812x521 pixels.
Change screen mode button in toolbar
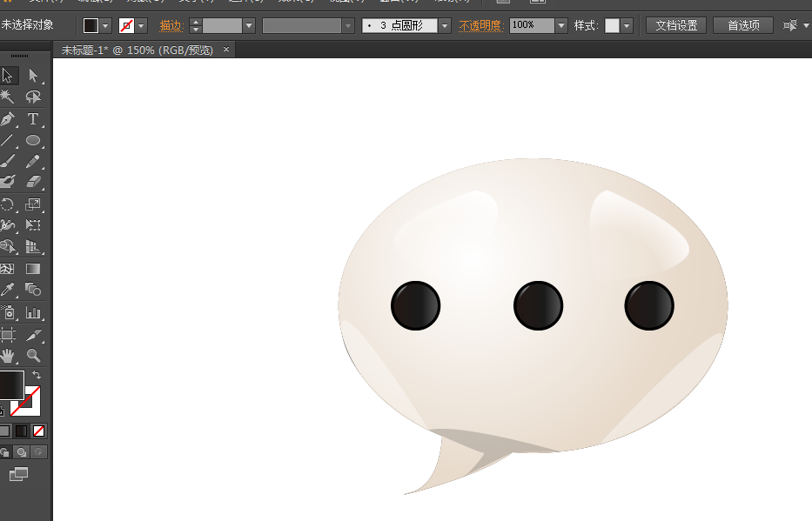18,474
